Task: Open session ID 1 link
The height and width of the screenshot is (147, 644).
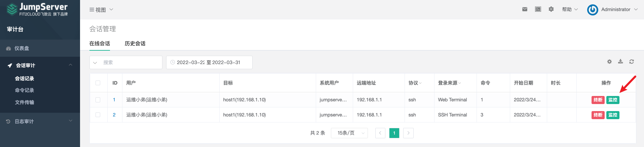Action: (x=114, y=100)
